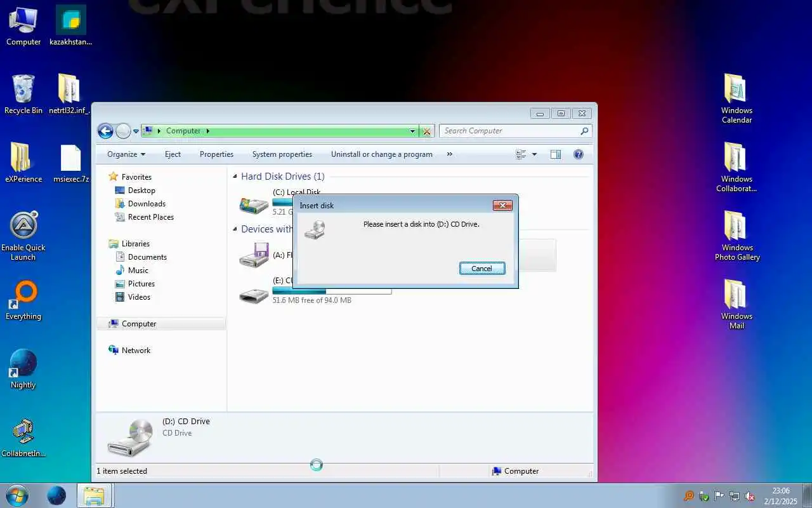The image size is (812, 508).
Task: Open the Windows Start menu
Action: click(x=16, y=495)
